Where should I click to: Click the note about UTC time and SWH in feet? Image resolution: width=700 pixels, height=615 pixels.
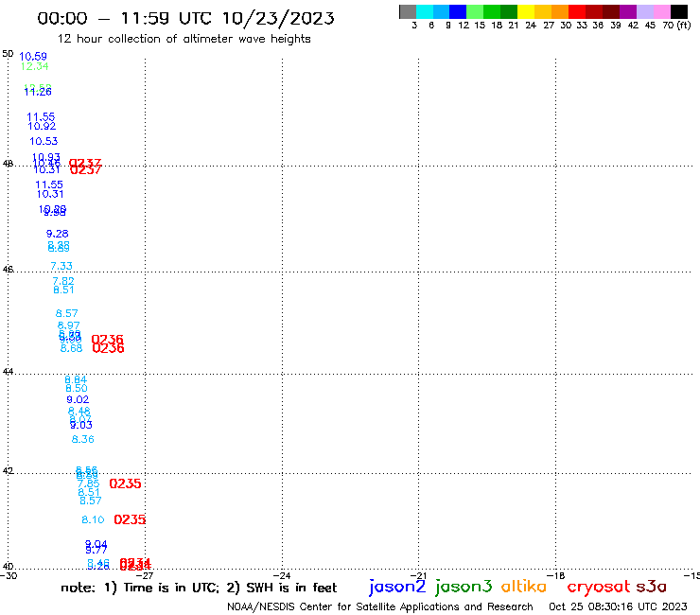click(199, 588)
